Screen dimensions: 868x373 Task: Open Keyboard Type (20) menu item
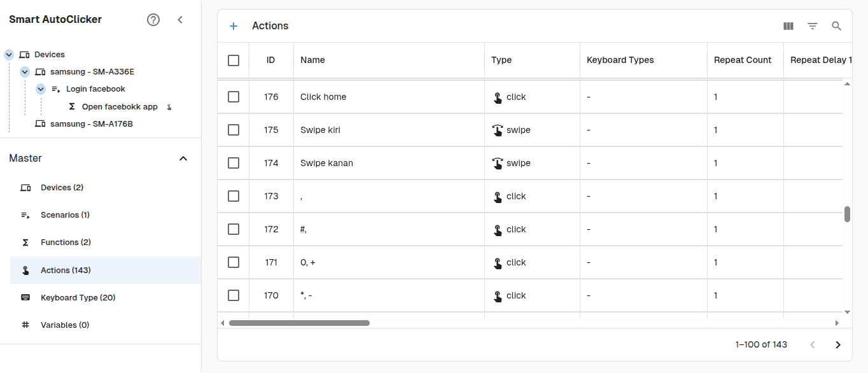pos(78,298)
